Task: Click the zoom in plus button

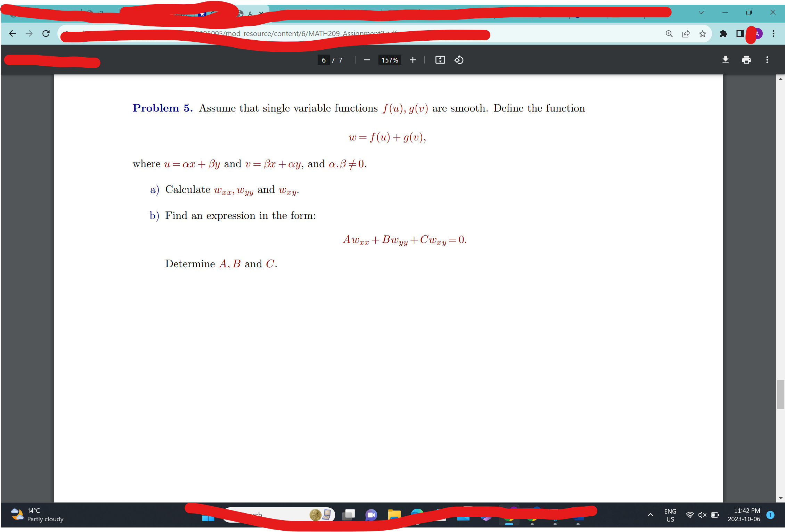Action: (x=412, y=60)
